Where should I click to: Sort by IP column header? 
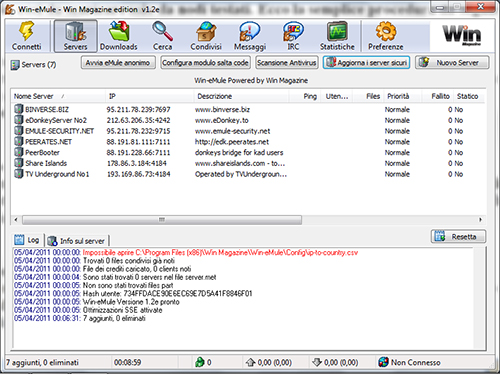(150, 96)
